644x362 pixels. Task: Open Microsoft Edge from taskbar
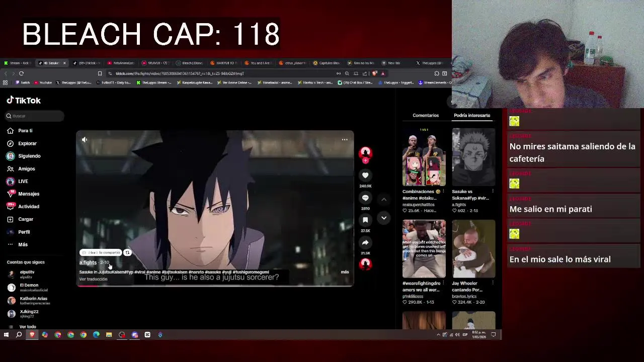click(96, 335)
